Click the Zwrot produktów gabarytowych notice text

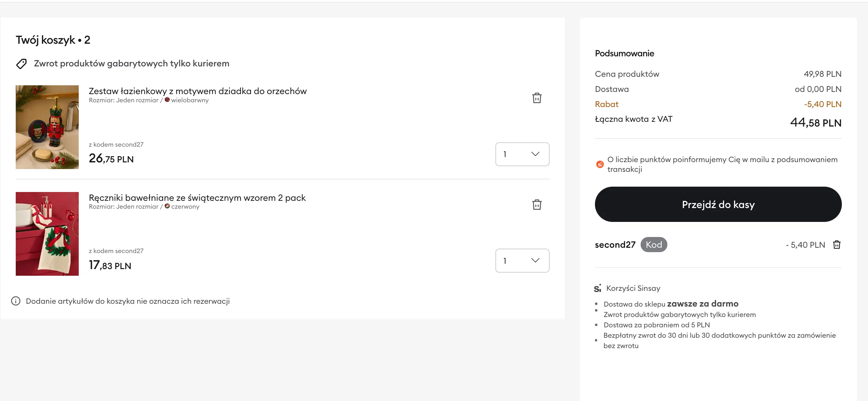[131, 64]
